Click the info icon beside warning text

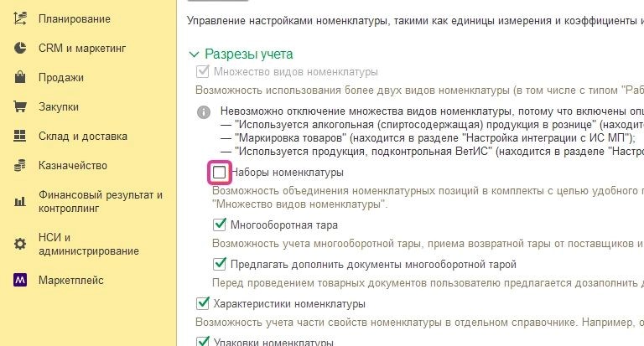202,111
